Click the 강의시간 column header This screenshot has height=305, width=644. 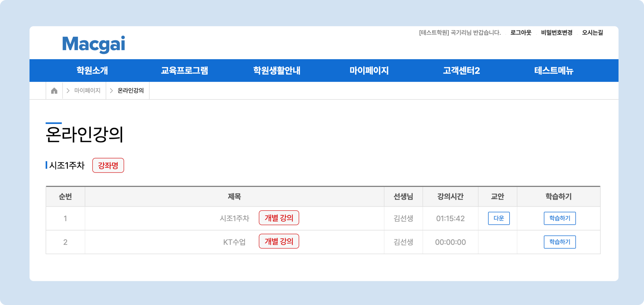pos(450,197)
